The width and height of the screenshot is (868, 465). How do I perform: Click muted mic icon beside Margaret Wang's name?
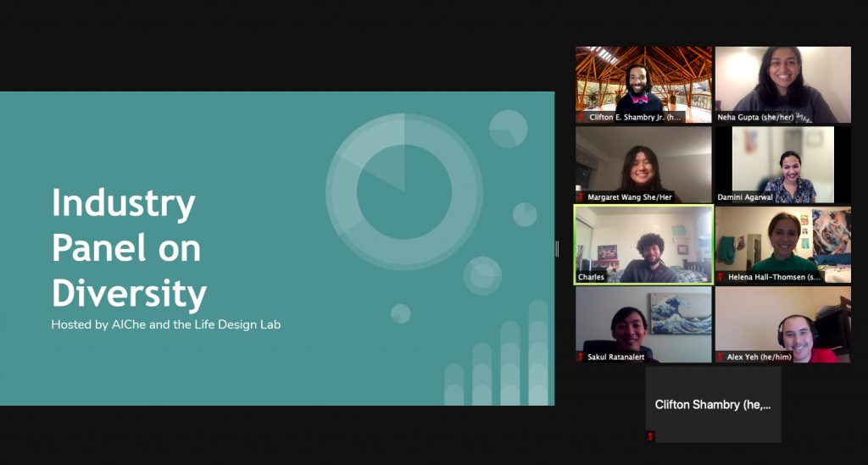click(581, 197)
